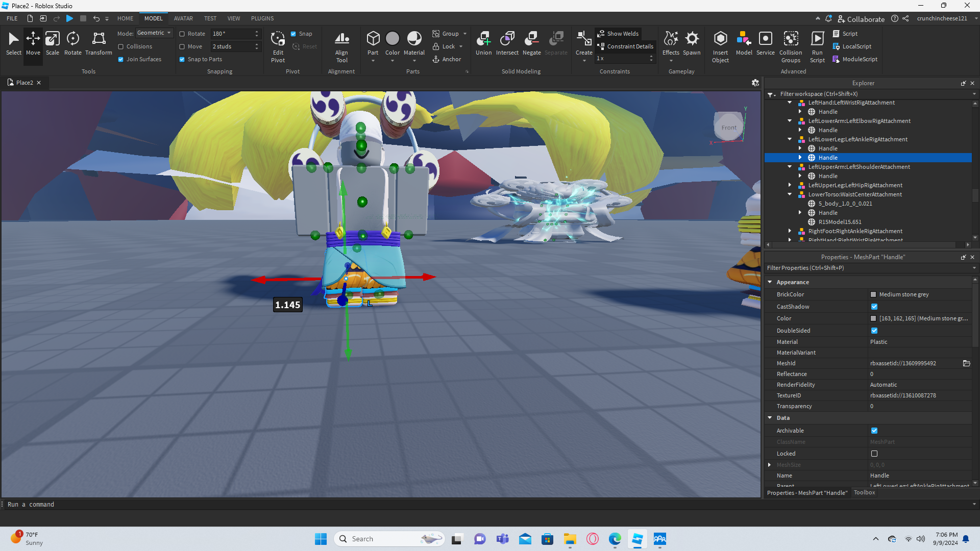Click the Union solid modeling icon
Image resolution: width=980 pixels, height=551 pixels.
click(483, 43)
